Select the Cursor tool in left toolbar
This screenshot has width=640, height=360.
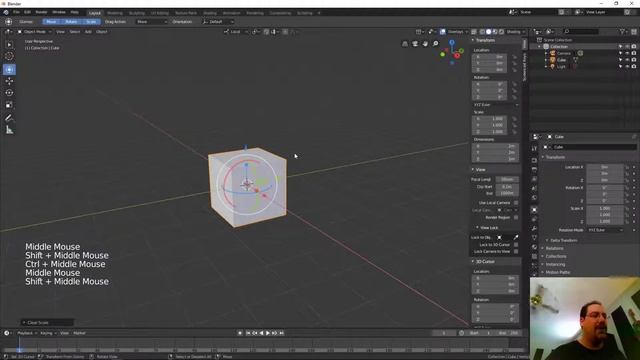(x=9, y=56)
